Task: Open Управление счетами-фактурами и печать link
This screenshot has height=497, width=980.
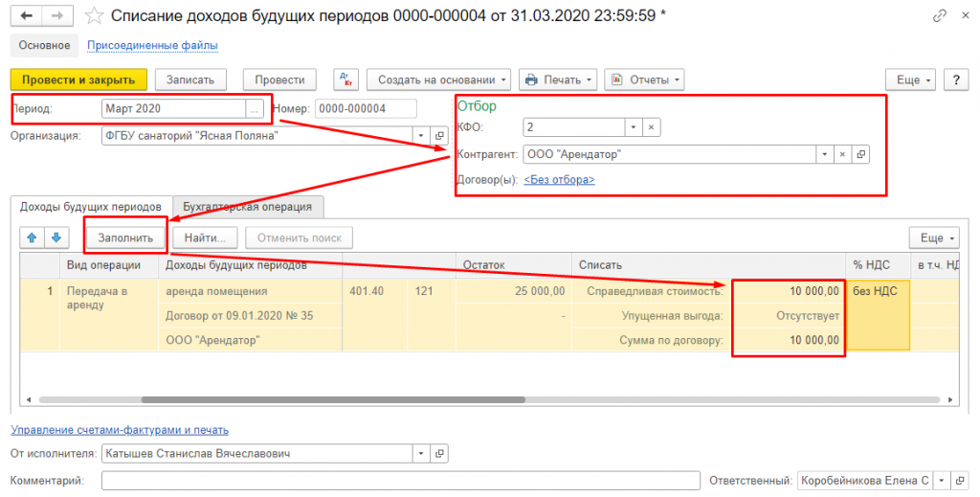Action: [120, 430]
